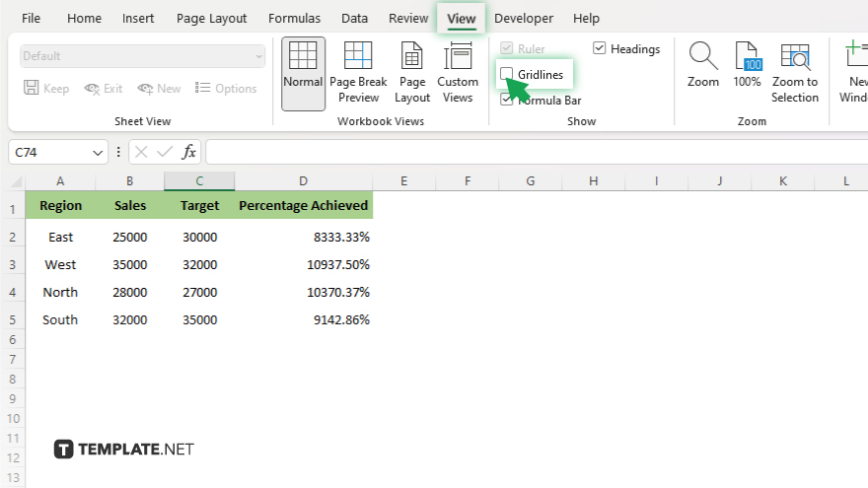Viewport: 868px width, 488px height.
Task: Click the Select All corner triangle
Action: (x=16, y=182)
